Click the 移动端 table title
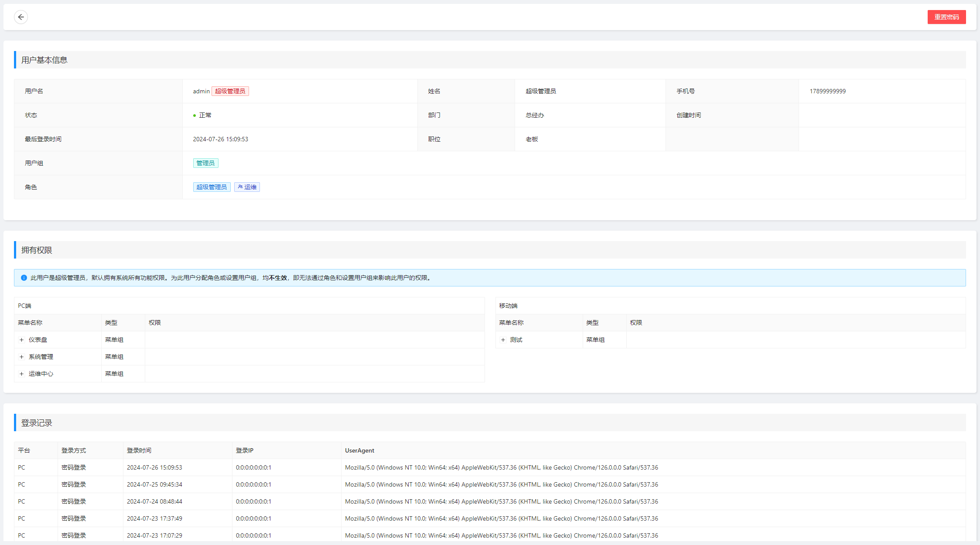This screenshot has height=545, width=980. tap(508, 306)
